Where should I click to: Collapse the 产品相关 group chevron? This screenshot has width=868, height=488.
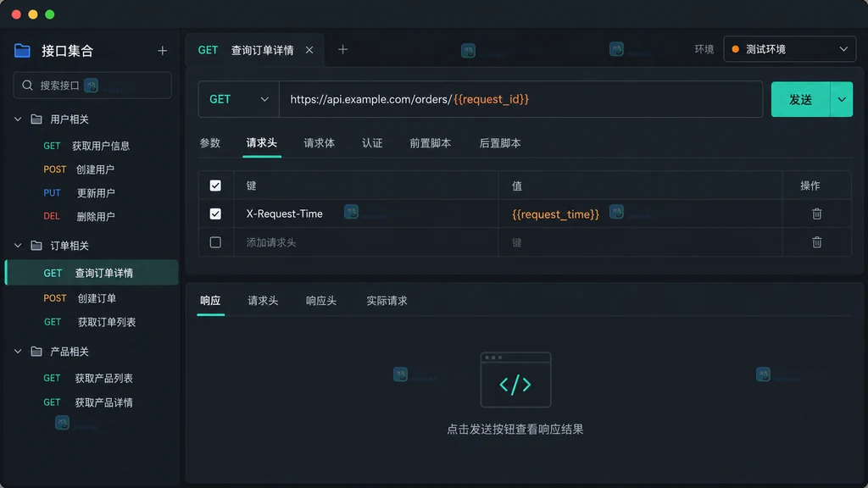[18, 352]
